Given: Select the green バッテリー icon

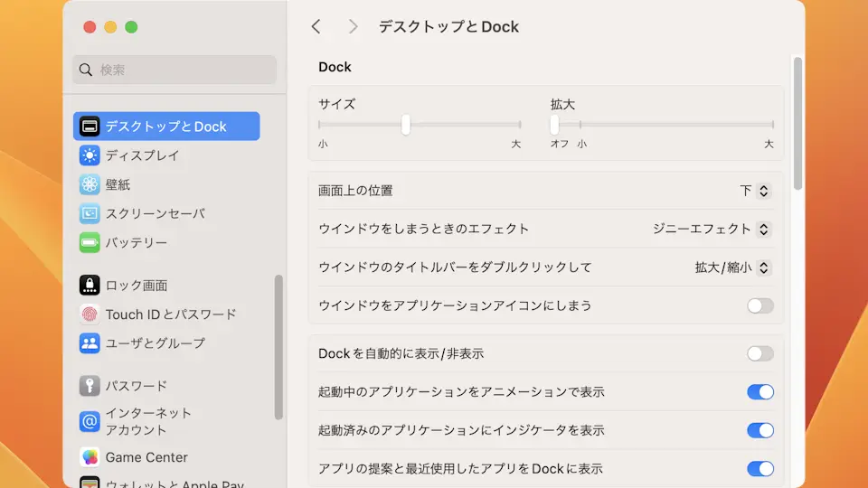Looking at the screenshot, I should click(89, 243).
